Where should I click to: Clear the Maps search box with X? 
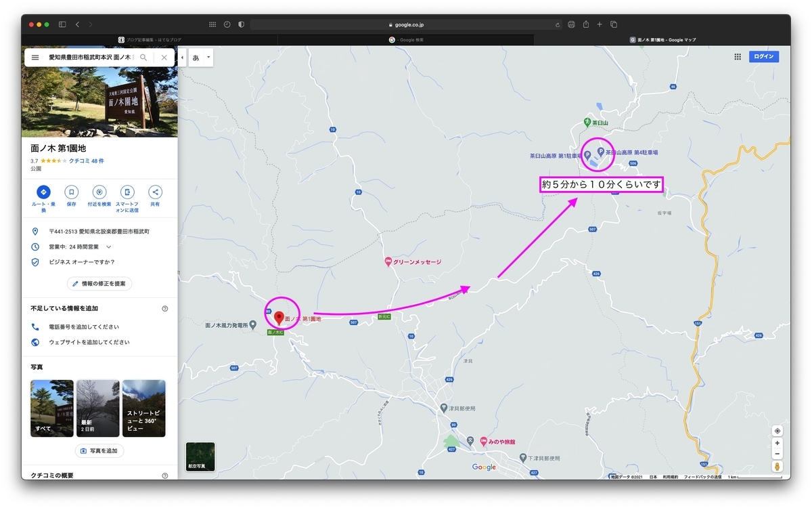[164, 58]
